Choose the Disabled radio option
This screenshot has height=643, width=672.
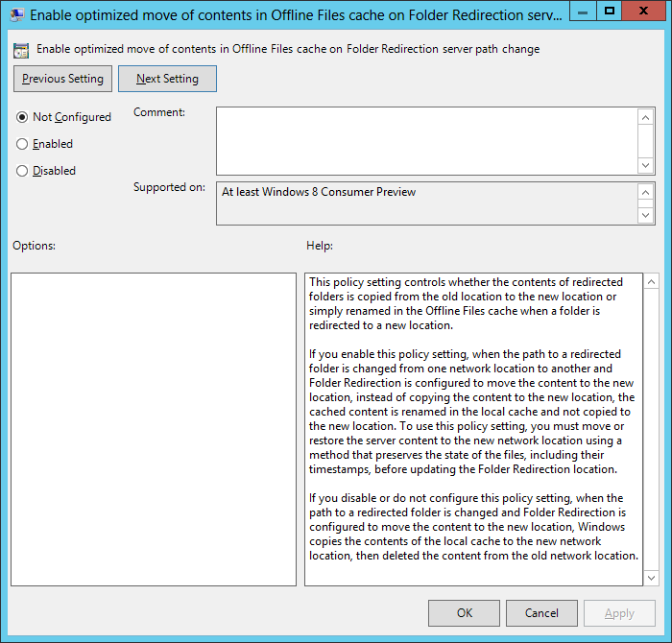[x=23, y=171]
